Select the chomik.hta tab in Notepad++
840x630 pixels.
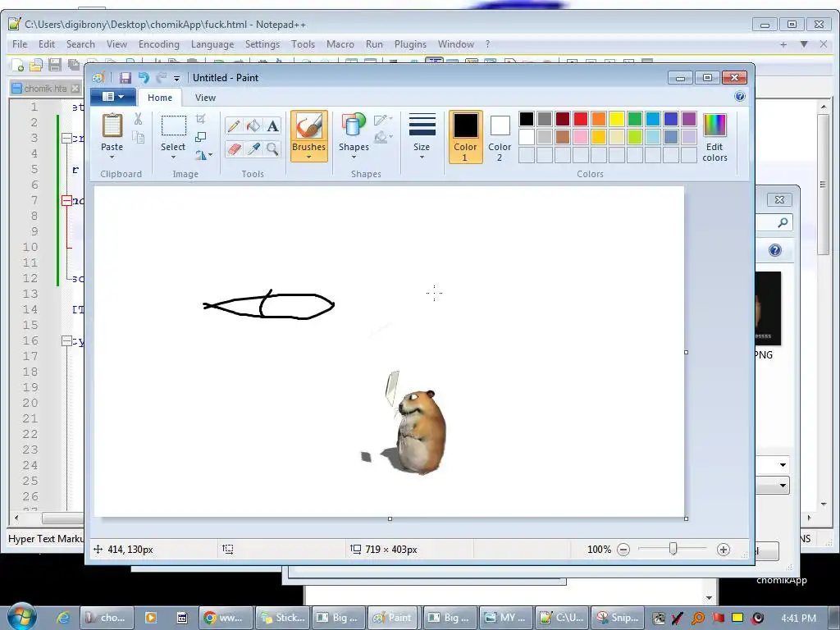(45, 89)
